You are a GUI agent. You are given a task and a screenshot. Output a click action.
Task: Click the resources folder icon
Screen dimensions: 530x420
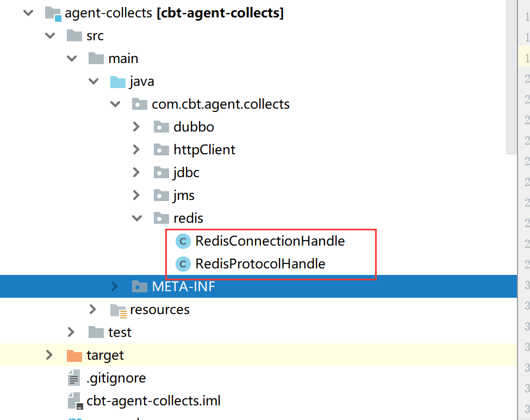[x=118, y=310]
